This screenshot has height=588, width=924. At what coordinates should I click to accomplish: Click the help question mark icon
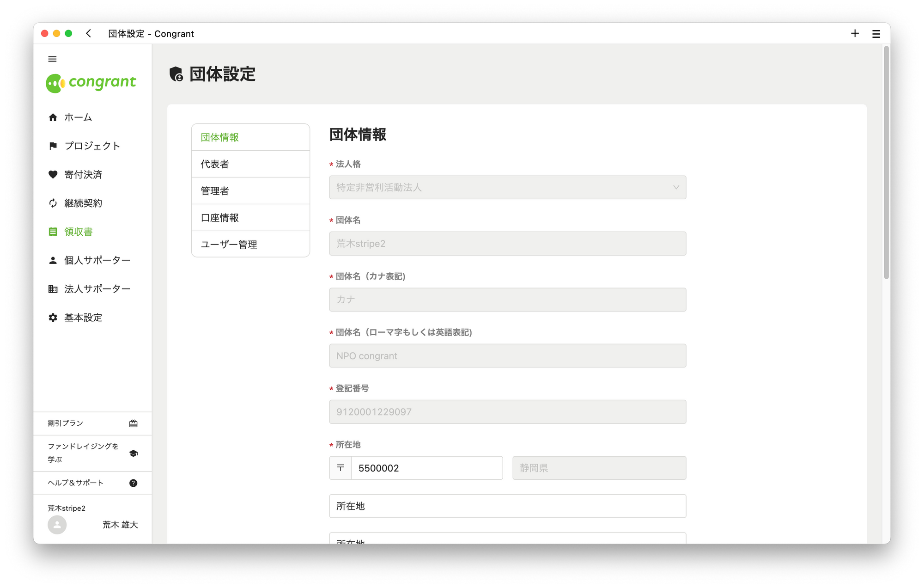point(133,483)
